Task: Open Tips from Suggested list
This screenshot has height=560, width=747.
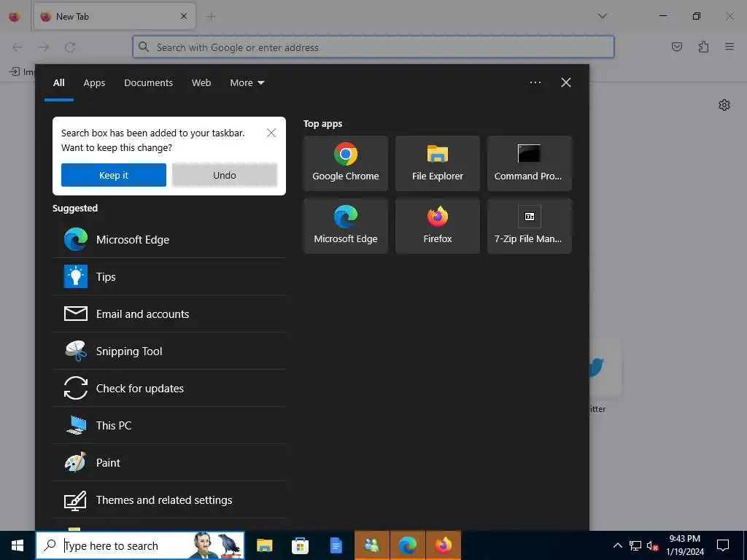Action: point(169,276)
